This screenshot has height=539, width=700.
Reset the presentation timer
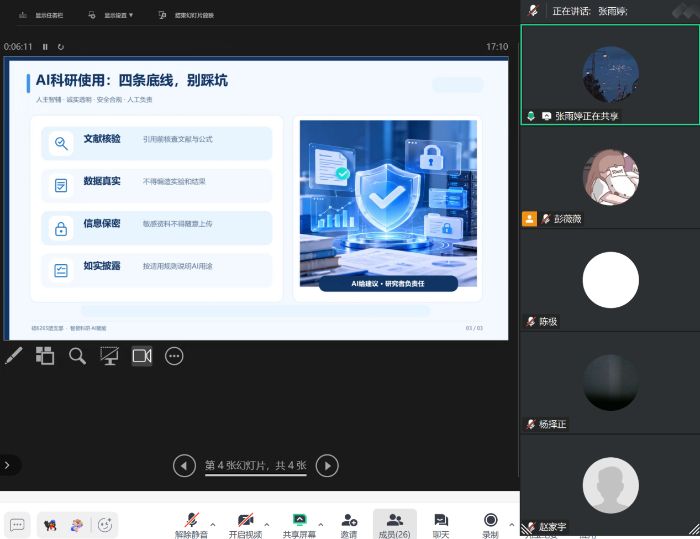(61, 47)
